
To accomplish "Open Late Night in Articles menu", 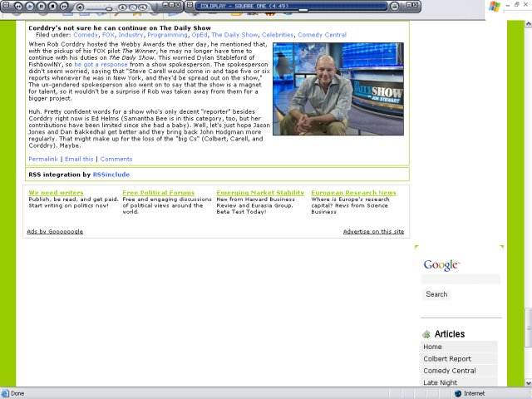I will (x=459, y=382).
